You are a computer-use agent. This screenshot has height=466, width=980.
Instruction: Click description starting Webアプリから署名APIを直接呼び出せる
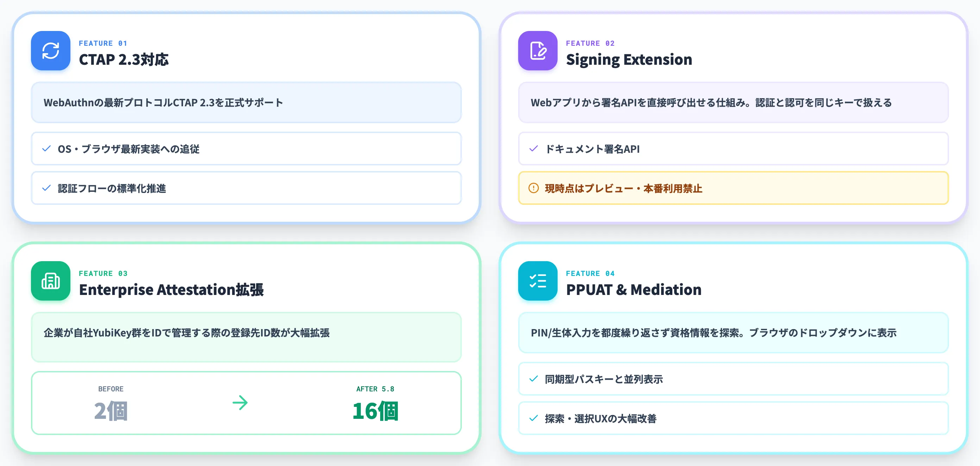(x=711, y=103)
